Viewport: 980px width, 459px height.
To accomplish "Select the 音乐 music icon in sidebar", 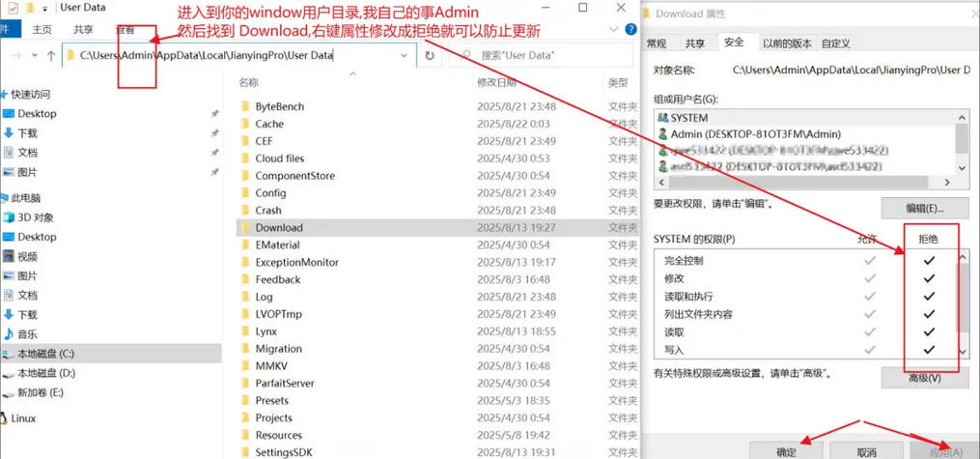I will (9, 334).
